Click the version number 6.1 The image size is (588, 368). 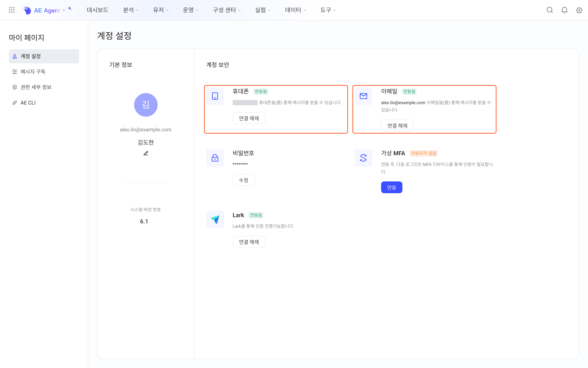[144, 222]
